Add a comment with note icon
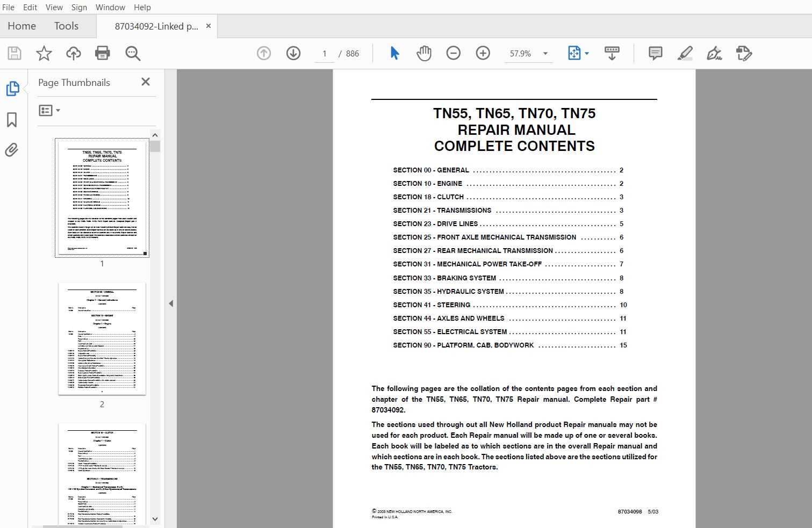Screen dimensions: 812x528 pyautogui.click(x=655, y=53)
